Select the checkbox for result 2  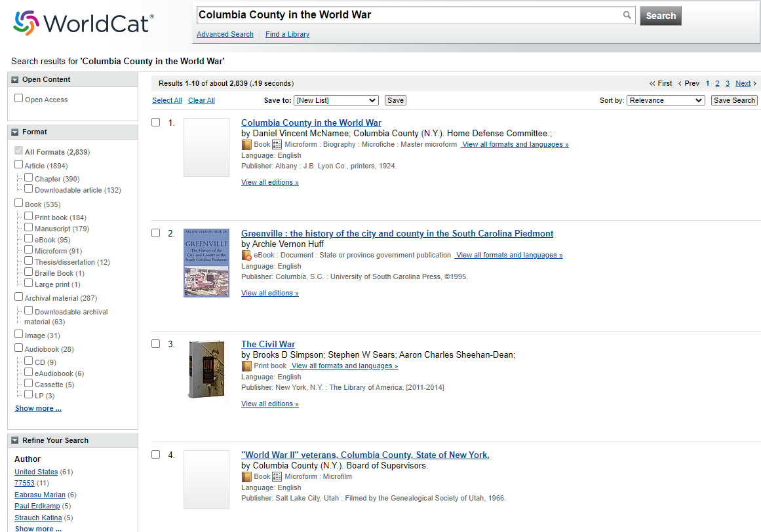[x=156, y=233]
